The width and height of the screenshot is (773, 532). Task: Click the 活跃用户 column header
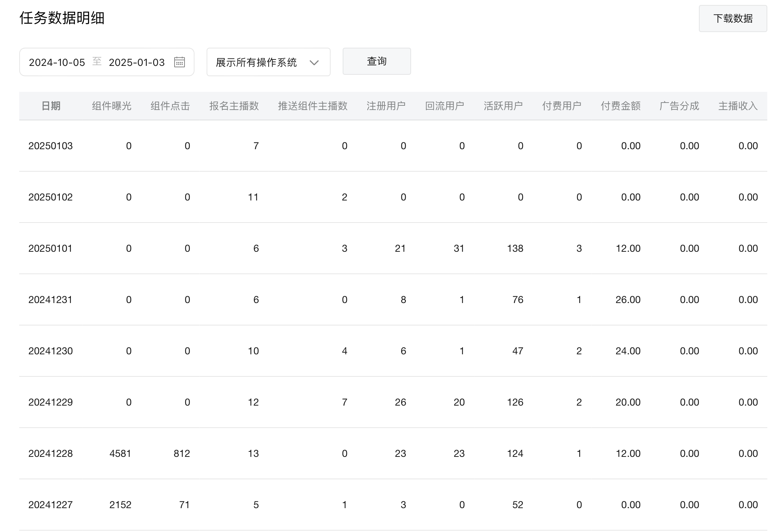click(x=503, y=106)
